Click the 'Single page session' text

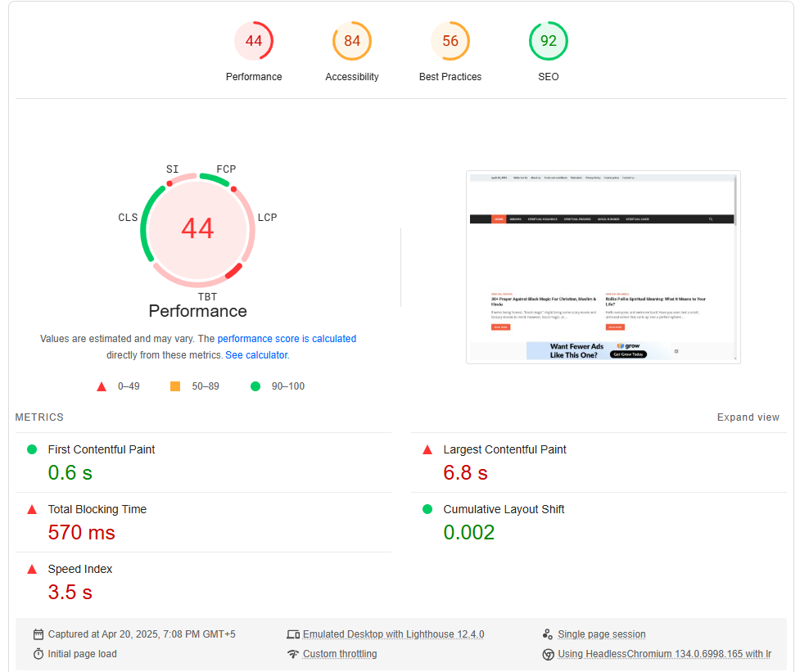[x=602, y=634]
